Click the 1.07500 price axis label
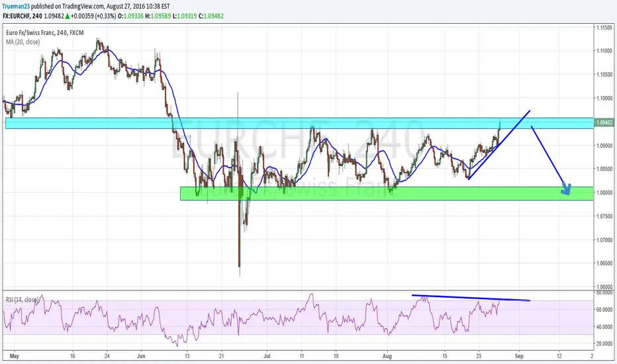Image resolution: width=617 pixels, height=364 pixels. [604, 216]
